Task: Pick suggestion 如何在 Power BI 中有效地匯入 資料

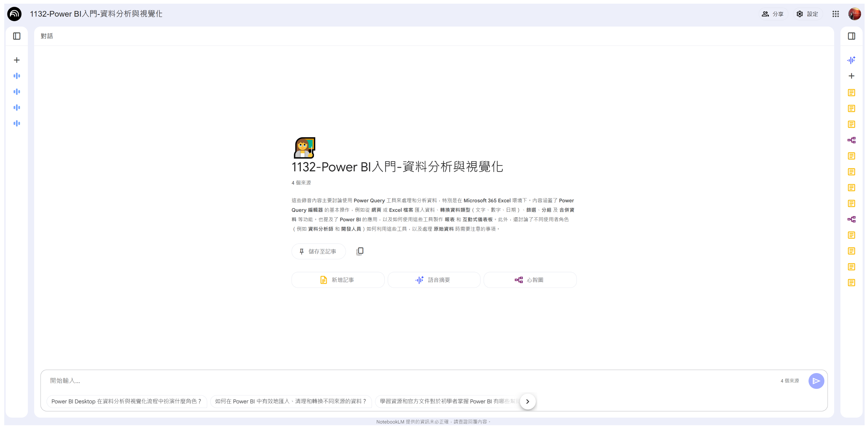Action: (x=290, y=401)
